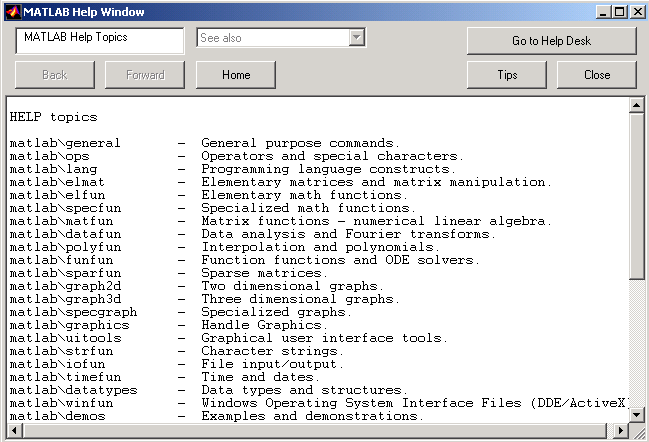The image size is (649, 442).
Task: Select the matlab\general topic
Action: (65, 143)
